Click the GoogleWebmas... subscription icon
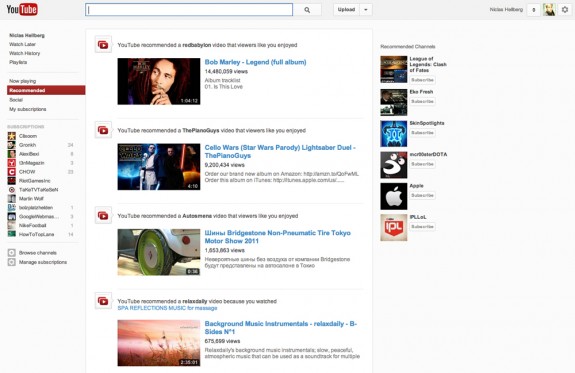575x373 pixels. (12, 216)
